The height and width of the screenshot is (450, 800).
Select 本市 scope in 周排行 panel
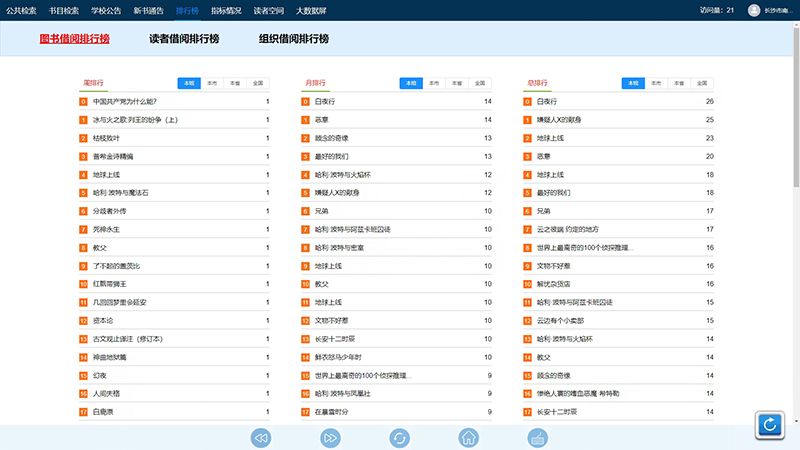(x=211, y=83)
